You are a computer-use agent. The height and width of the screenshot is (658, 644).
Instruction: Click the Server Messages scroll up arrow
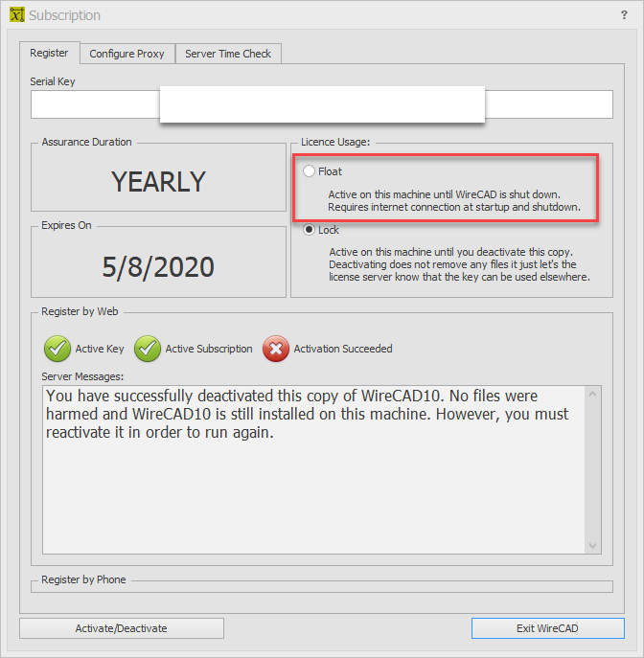(x=593, y=394)
